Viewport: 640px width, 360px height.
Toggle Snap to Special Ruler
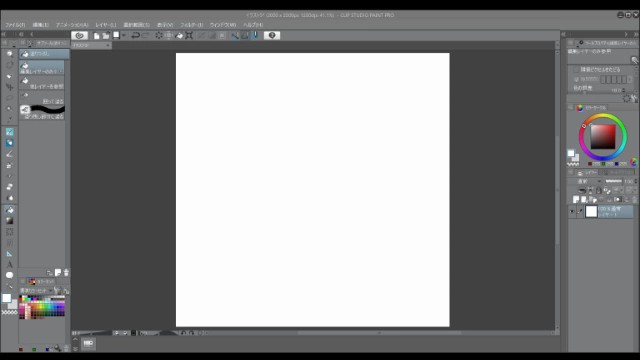[x=245, y=36]
